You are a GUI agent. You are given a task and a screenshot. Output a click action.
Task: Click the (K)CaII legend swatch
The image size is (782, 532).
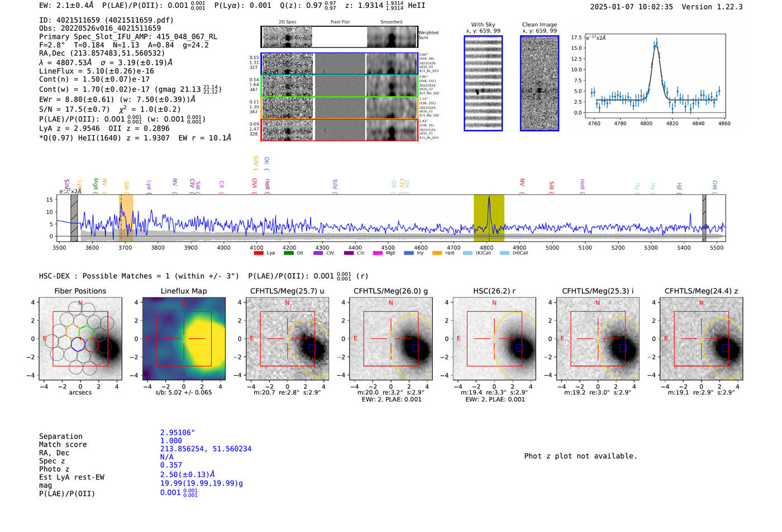(x=468, y=253)
